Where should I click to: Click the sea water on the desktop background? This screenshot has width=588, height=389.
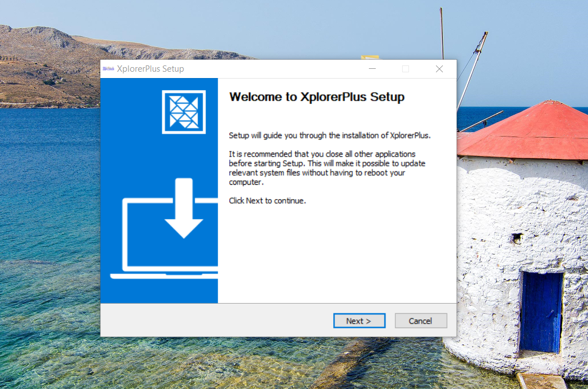point(52,229)
